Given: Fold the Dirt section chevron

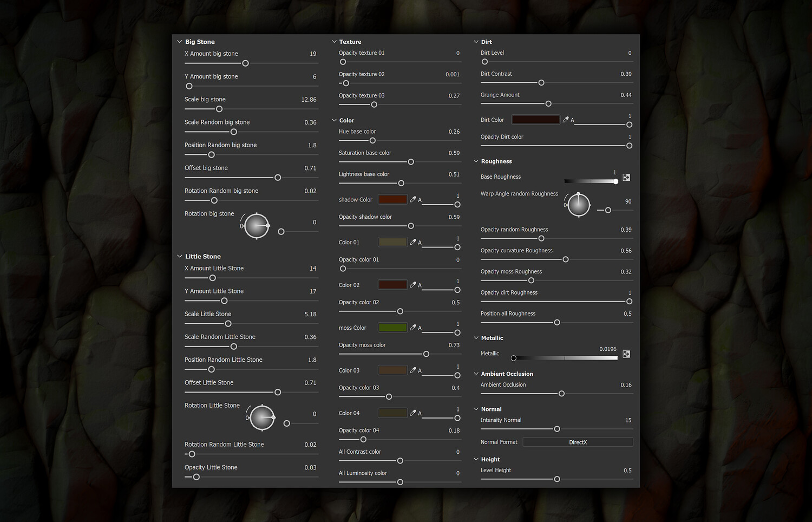Looking at the screenshot, I should point(476,42).
